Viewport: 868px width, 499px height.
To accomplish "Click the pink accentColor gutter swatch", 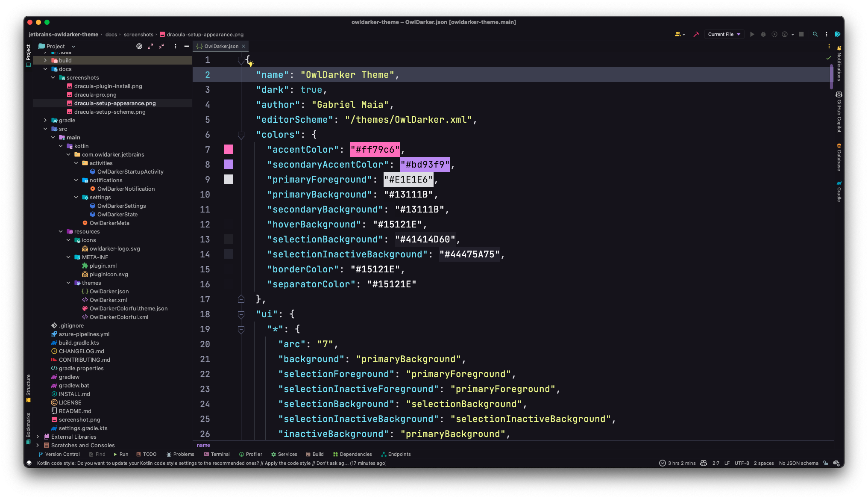I will point(229,149).
